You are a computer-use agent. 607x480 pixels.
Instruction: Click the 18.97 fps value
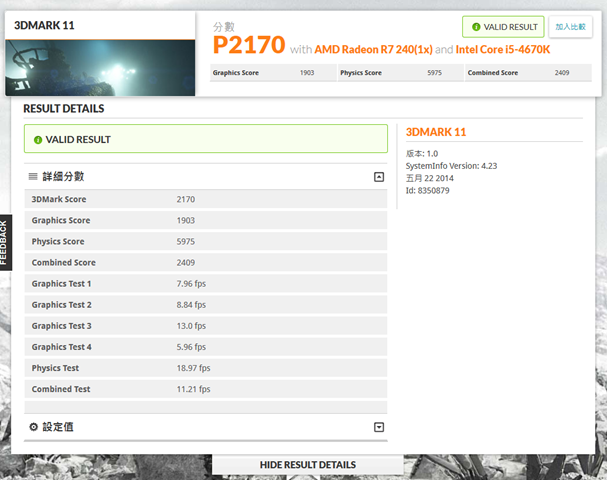[x=194, y=368]
